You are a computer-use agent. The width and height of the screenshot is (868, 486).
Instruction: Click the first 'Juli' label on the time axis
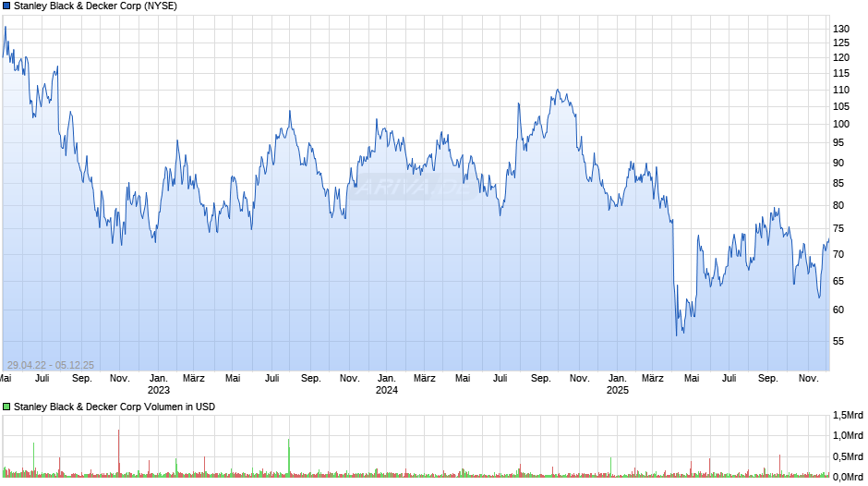(x=42, y=379)
